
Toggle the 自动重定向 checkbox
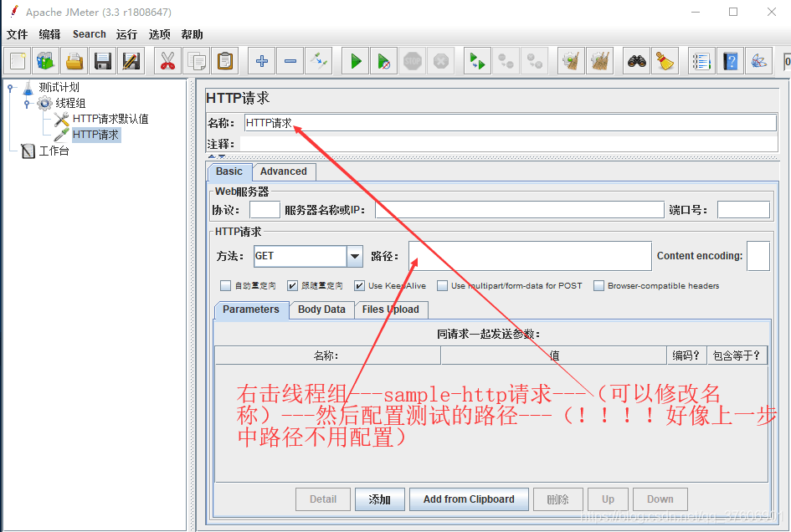(225, 286)
